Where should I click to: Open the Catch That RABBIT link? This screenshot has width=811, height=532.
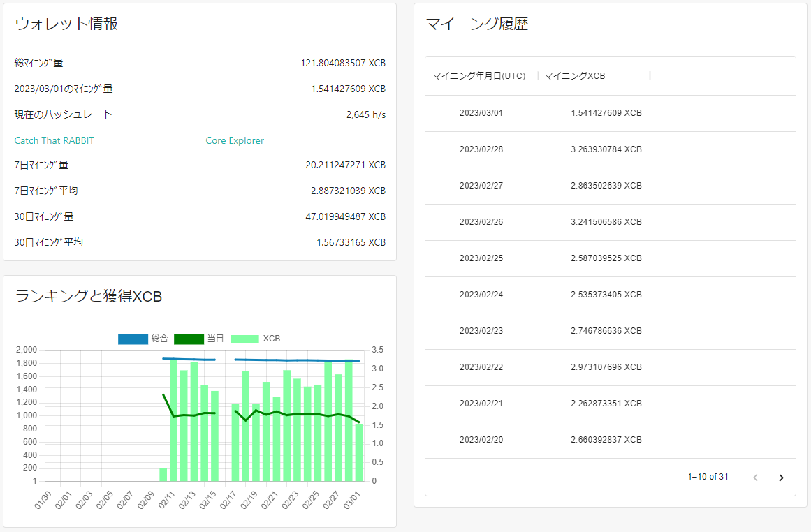pyautogui.click(x=54, y=140)
